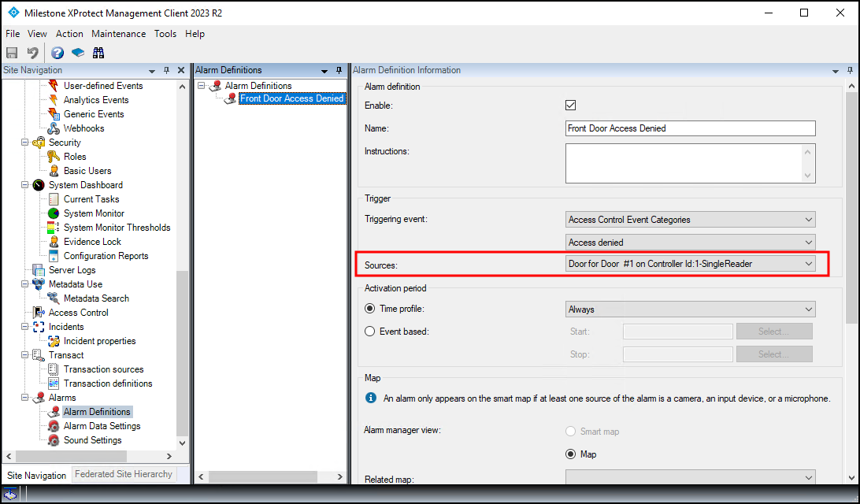Click the binoculars search icon

tap(98, 53)
